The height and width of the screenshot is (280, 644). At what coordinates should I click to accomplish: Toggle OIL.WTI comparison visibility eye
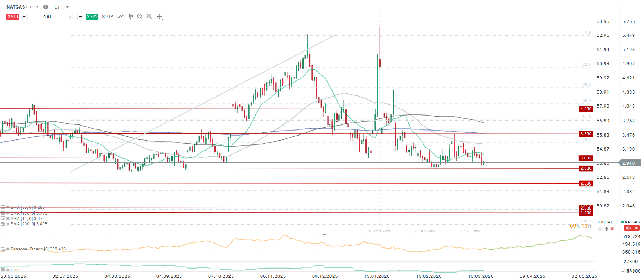coord(600,229)
